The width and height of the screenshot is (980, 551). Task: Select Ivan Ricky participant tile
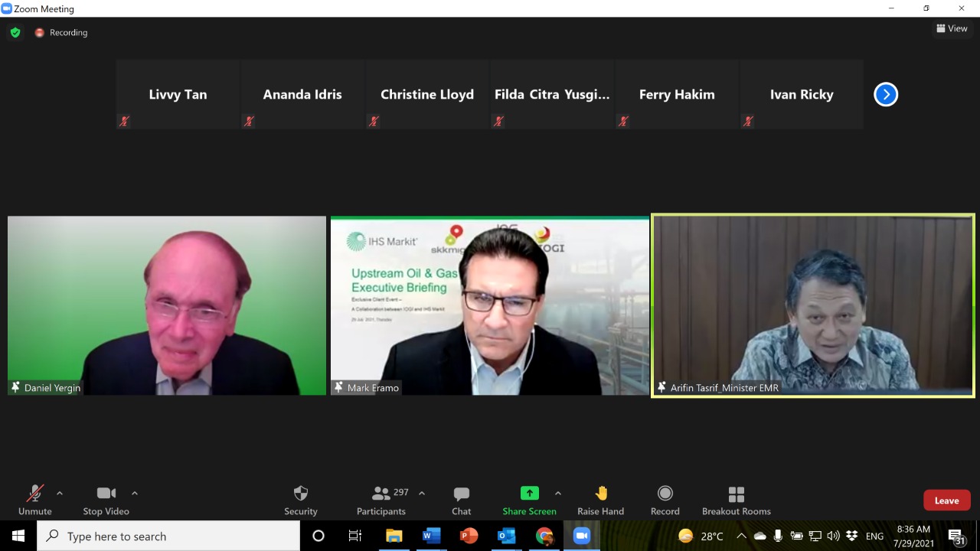[x=802, y=94]
